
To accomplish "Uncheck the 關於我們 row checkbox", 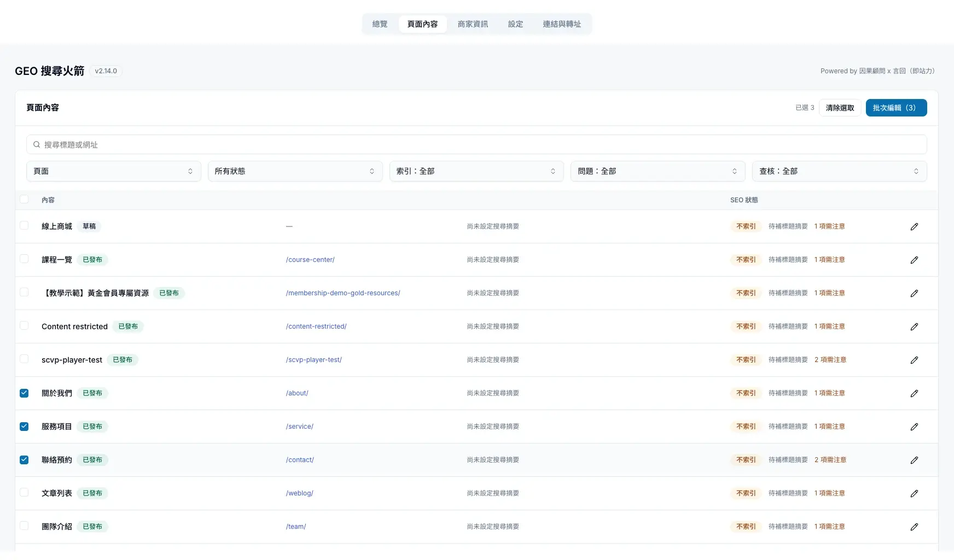I will point(24,393).
